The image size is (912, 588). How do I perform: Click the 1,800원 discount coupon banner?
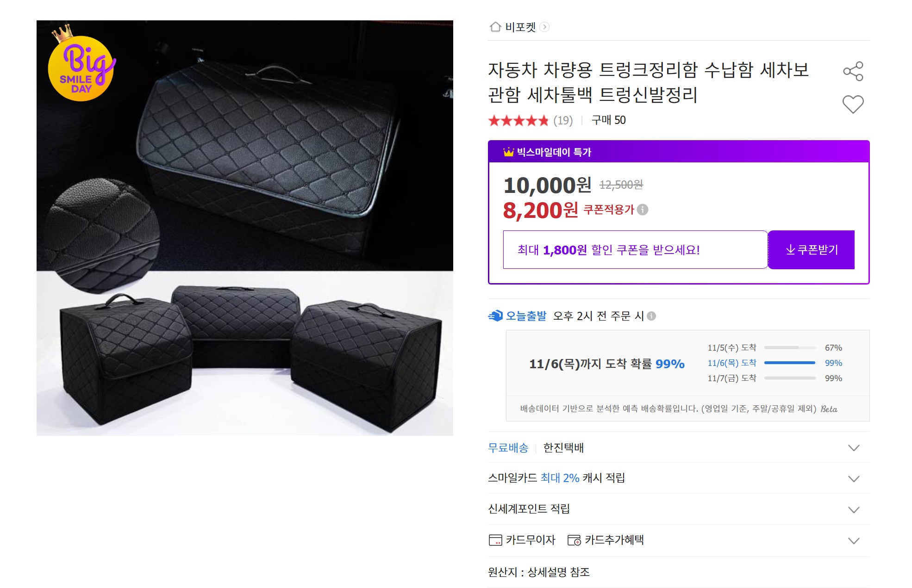635,250
